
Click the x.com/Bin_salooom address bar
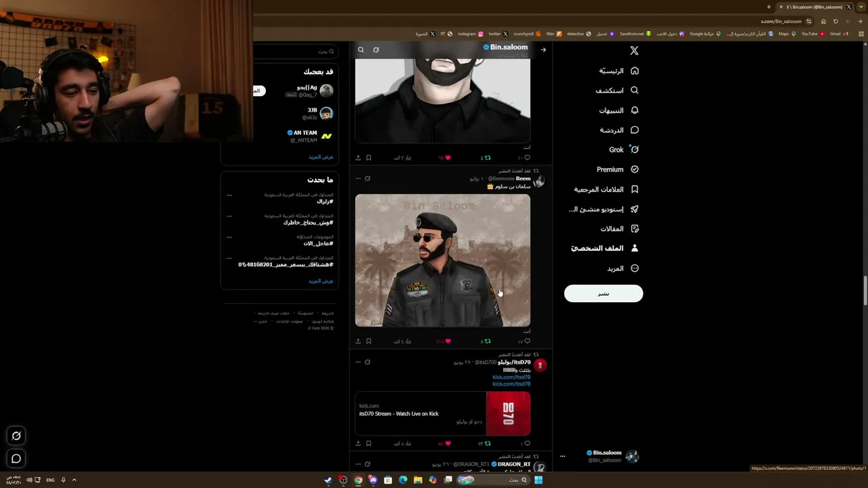(536, 21)
